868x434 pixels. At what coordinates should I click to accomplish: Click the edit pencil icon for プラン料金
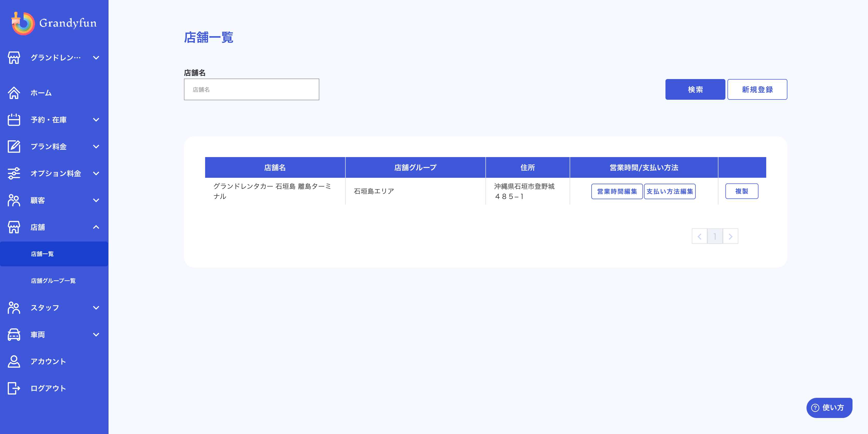pyautogui.click(x=14, y=146)
